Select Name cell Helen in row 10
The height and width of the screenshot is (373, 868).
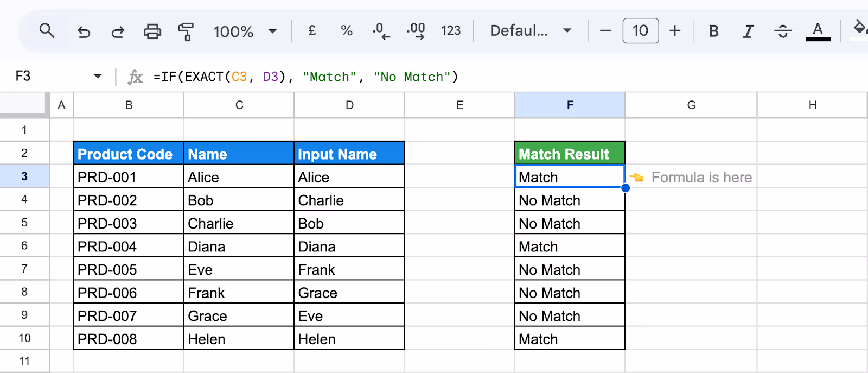(x=239, y=339)
